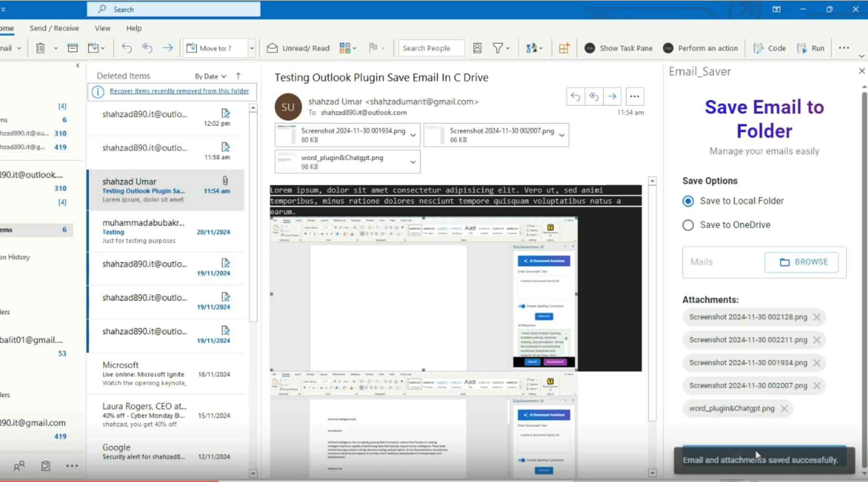
Task: Reverse sort order arrow in message list
Action: 238,76
